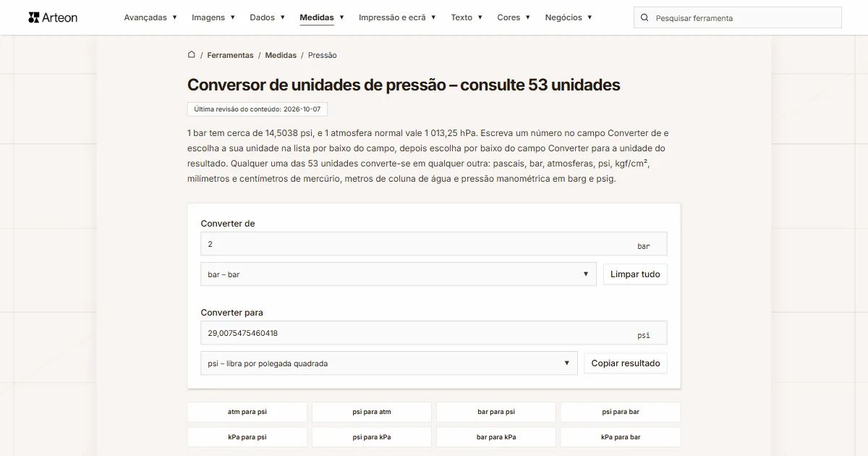Open the Impressão e ecrã menu

pos(397,17)
